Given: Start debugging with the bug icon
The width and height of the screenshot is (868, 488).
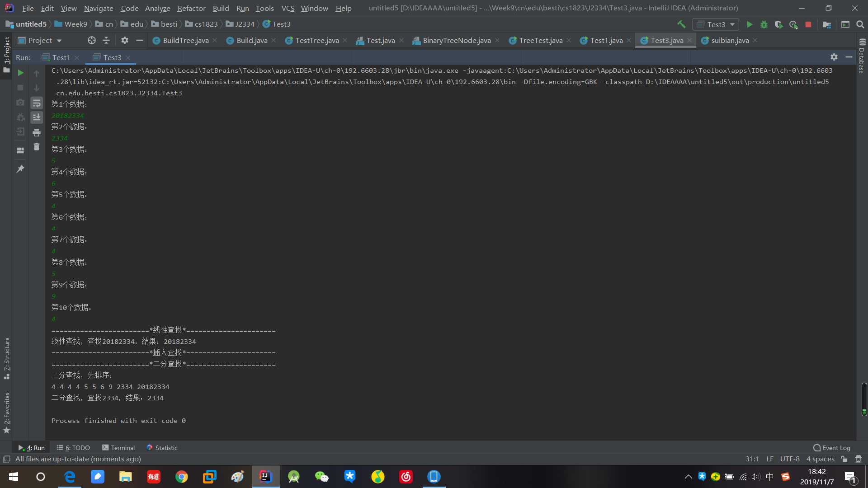Looking at the screenshot, I should tap(764, 24).
